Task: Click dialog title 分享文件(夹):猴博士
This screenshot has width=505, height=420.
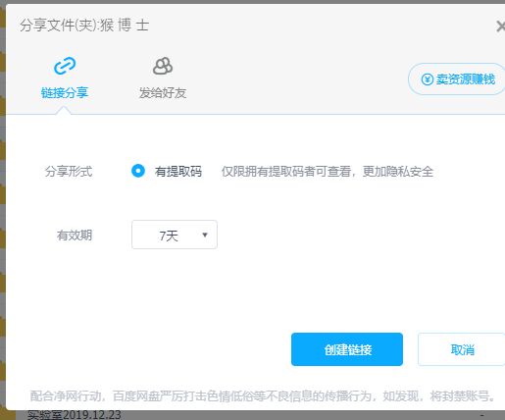Action: 84,26
